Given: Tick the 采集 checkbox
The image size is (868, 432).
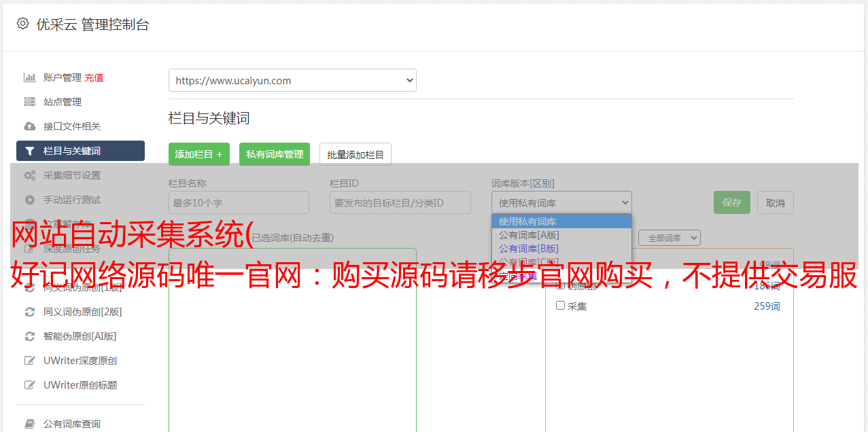Looking at the screenshot, I should click(561, 306).
